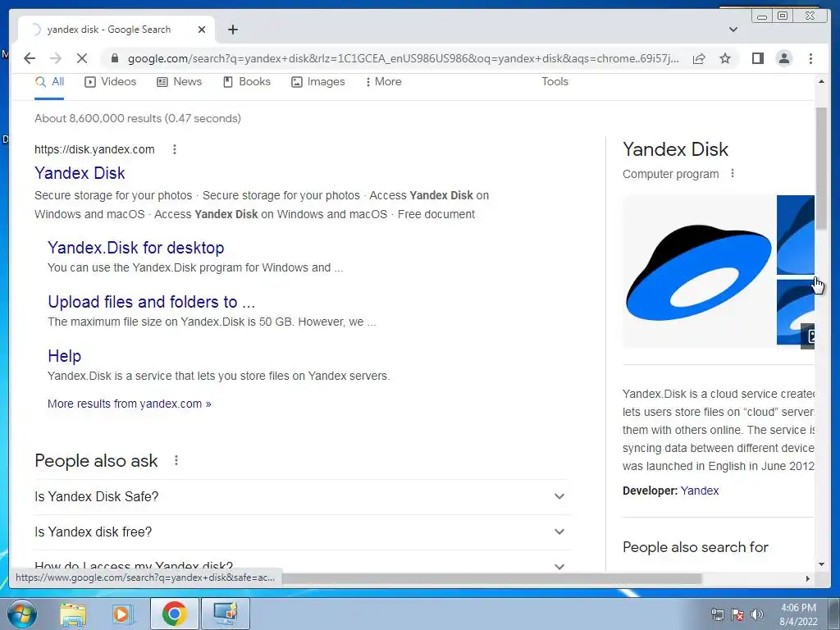840x630 pixels.
Task: Click the padlock site info icon
Action: pos(114,58)
